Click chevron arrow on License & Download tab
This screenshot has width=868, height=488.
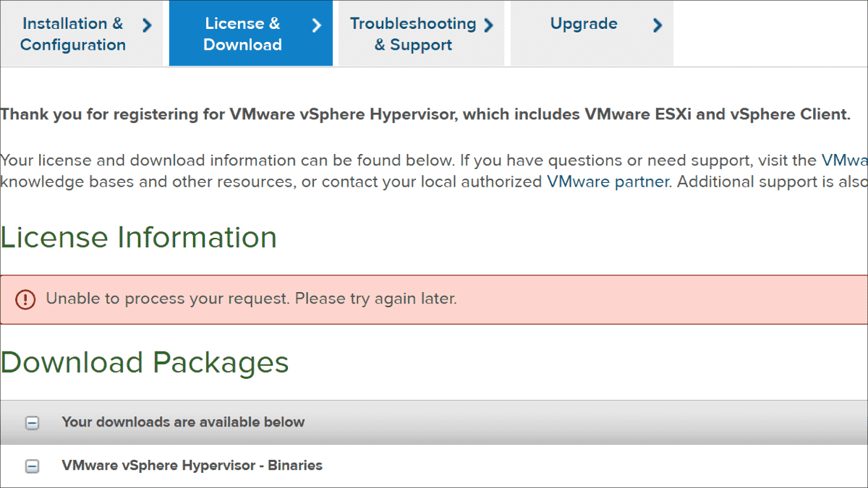316,24
